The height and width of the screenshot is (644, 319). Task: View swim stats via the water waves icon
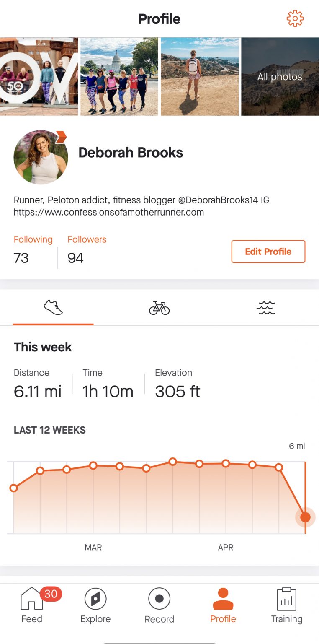tap(265, 307)
